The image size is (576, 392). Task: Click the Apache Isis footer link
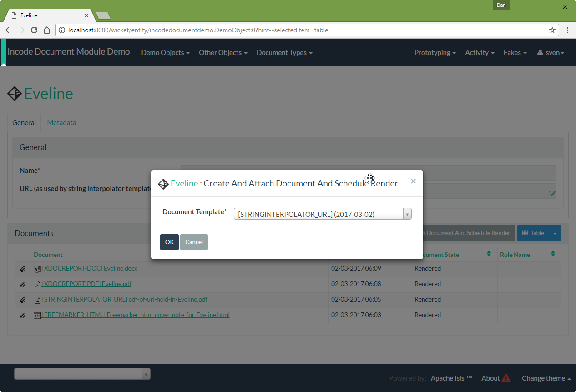(x=451, y=378)
